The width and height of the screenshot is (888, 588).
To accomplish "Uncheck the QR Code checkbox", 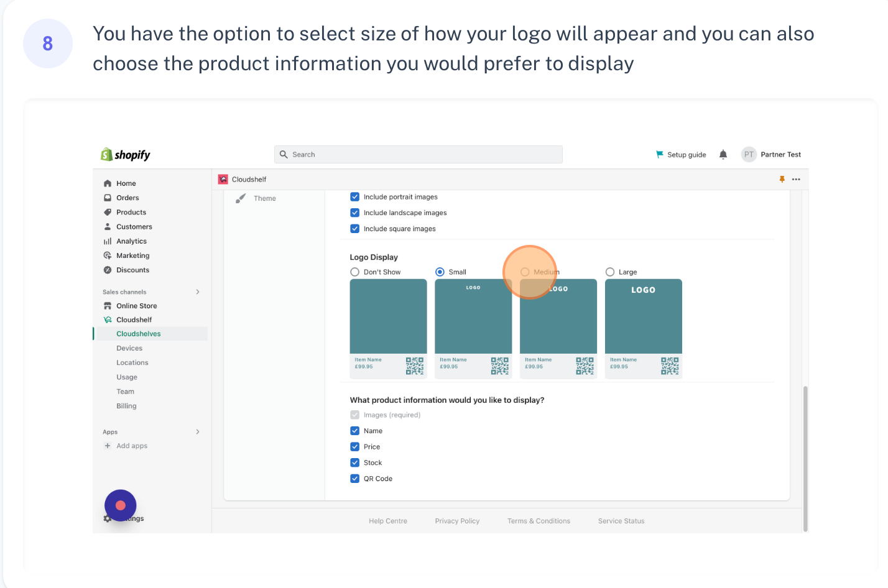I will click(x=355, y=479).
